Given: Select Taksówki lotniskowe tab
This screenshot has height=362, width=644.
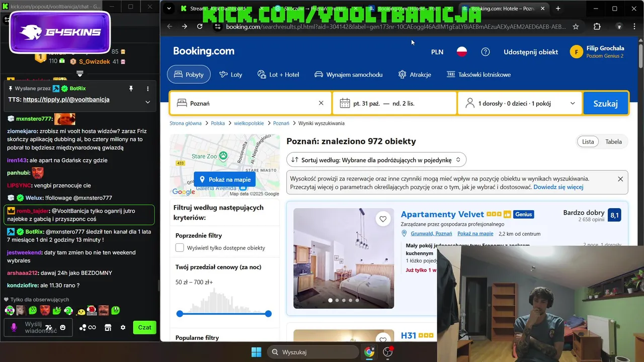Looking at the screenshot, I should 478,74.
